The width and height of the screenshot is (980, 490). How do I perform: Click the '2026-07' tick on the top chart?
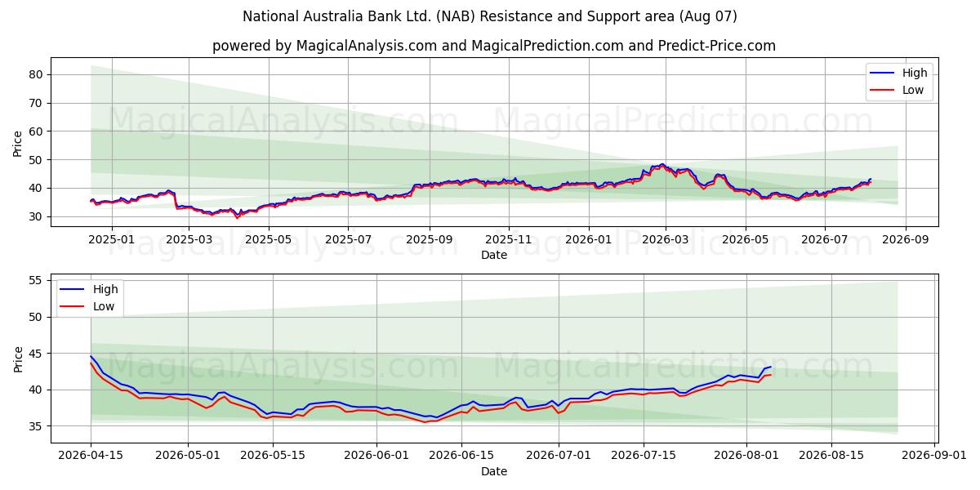coord(824,240)
